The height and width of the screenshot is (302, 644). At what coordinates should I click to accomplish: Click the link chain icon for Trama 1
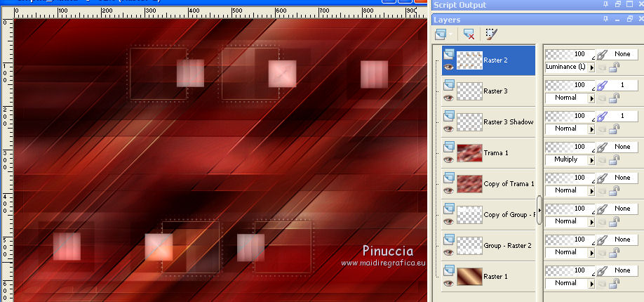click(602, 147)
